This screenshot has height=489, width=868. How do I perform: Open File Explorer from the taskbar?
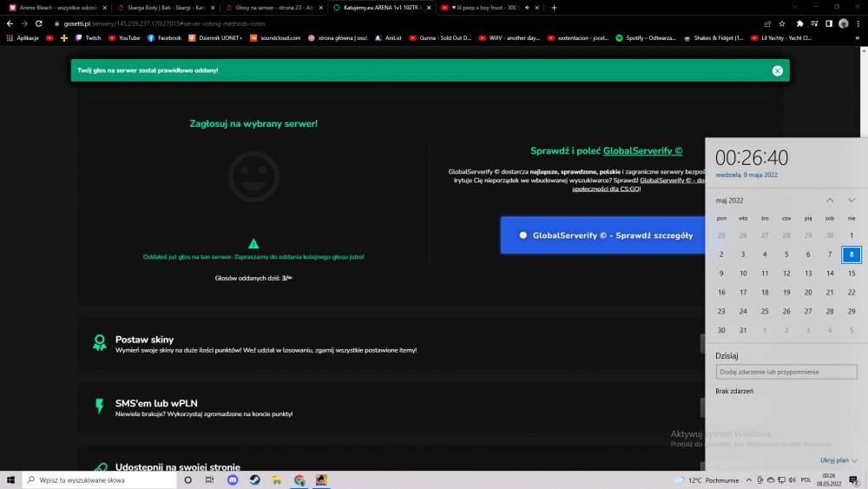(x=277, y=480)
